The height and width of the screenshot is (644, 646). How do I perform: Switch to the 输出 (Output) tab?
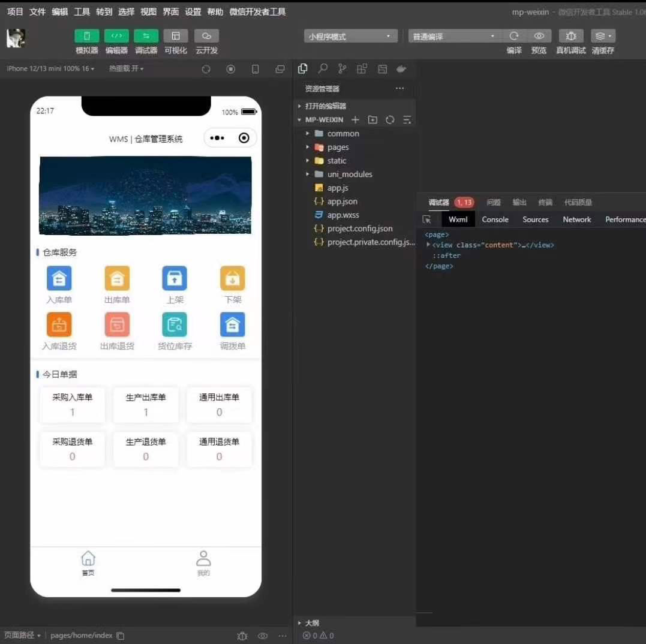pyautogui.click(x=519, y=202)
